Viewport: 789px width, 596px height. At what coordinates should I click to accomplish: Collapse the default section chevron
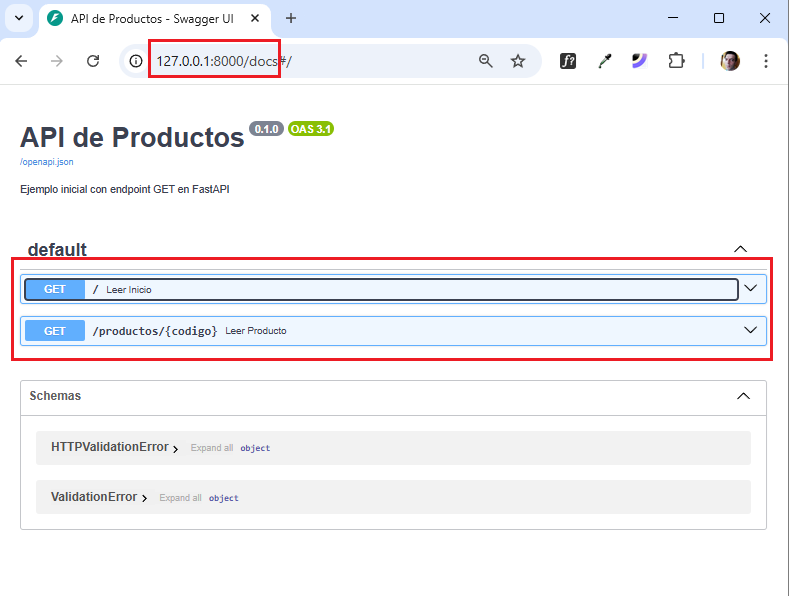pos(740,249)
